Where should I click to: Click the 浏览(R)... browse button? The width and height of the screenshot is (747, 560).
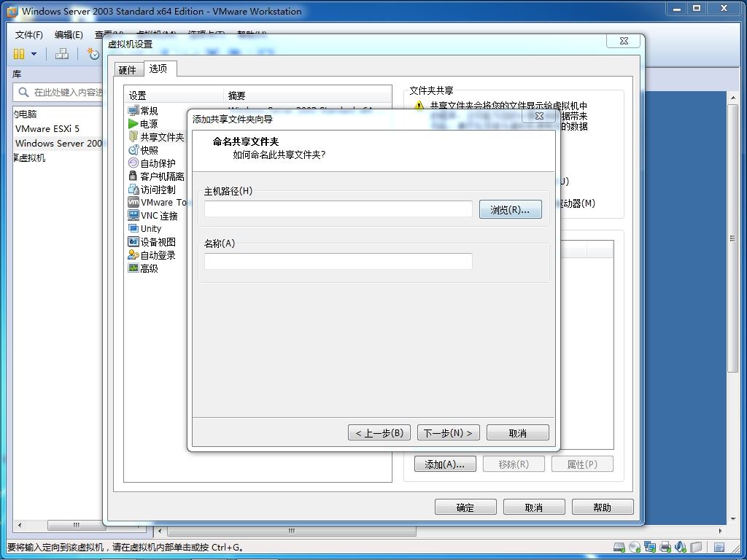510,209
